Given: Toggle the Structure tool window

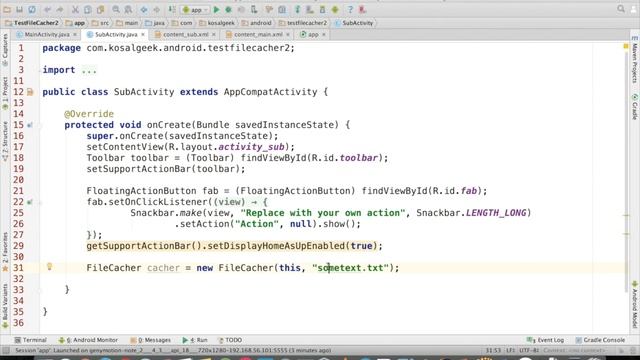Looking at the screenshot, I should click(5, 142).
